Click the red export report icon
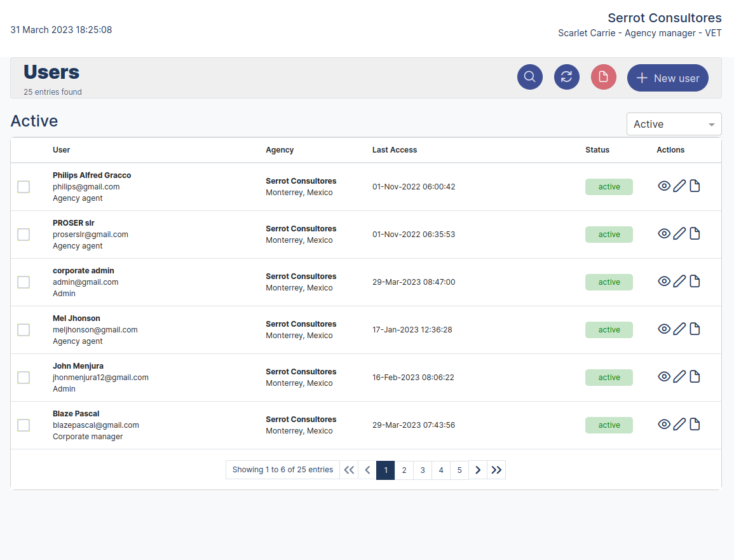 (x=603, y=76)
